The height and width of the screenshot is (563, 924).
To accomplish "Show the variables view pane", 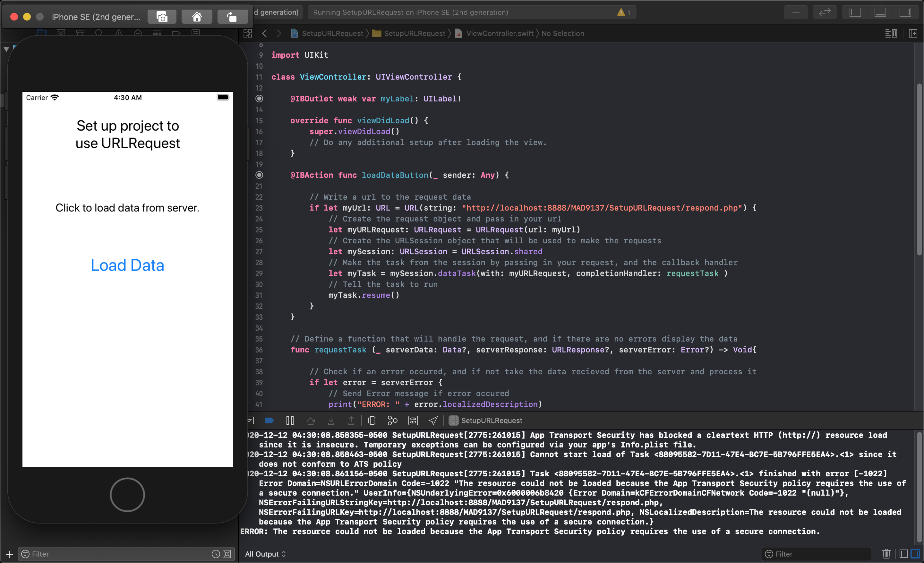I will coord(904,554).
